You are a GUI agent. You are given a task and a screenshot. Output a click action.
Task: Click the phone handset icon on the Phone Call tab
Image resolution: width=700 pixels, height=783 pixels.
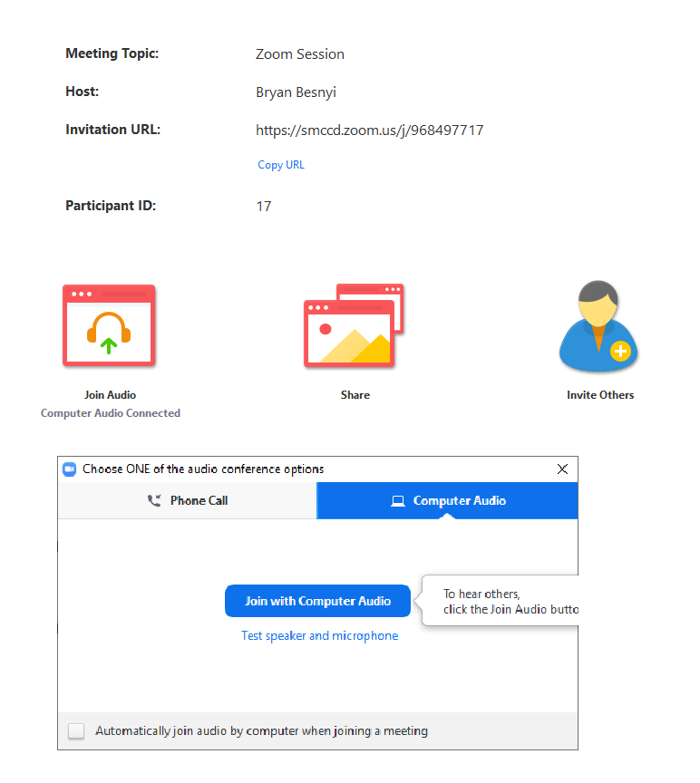click(x=154, y=500)
